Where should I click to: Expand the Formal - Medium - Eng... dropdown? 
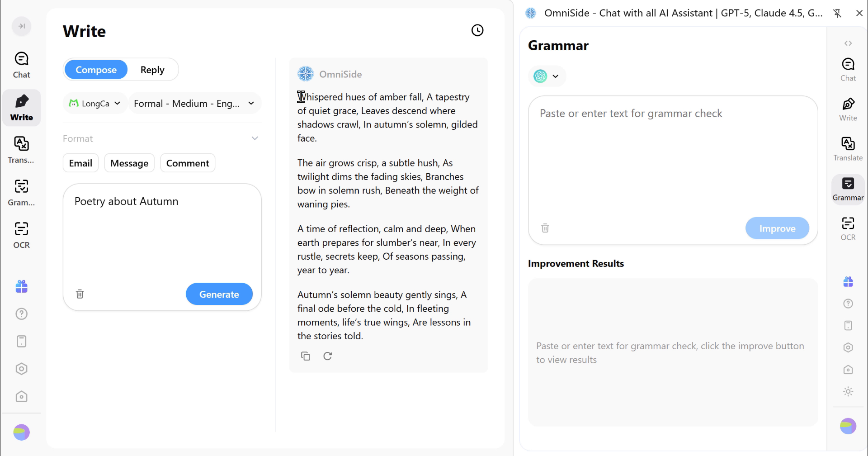point(194,103)
